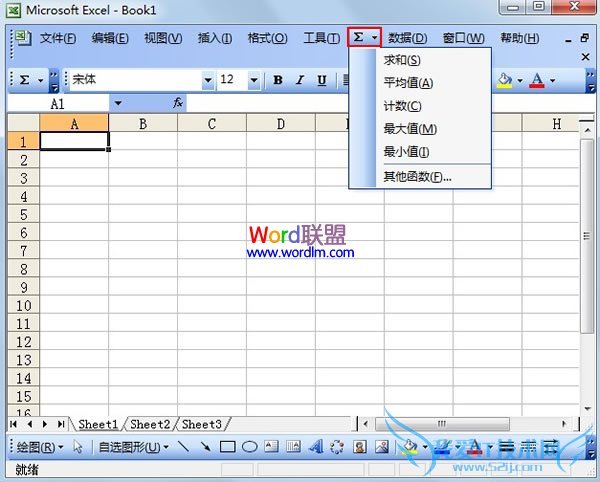
Task: Open dropdown arrow beside toolbar AutoSum
Action: pyautogui.click(x=40, y=80)
